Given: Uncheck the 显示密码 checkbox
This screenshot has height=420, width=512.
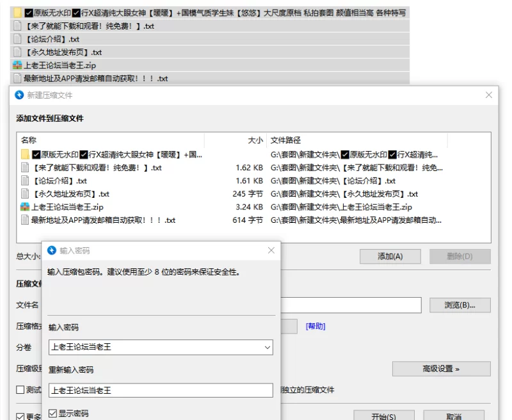Looking at the screenshot, I should point(53,414).
